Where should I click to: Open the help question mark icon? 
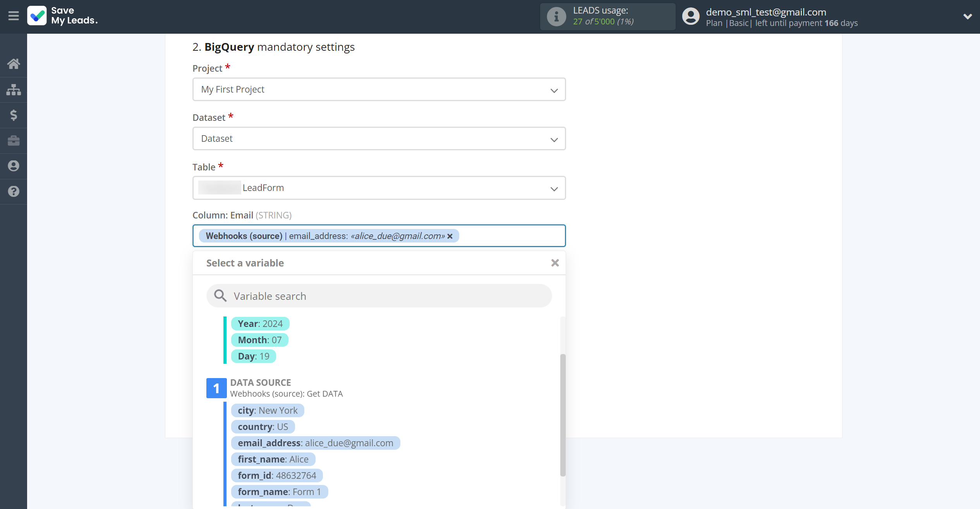(x=14, y=191)
